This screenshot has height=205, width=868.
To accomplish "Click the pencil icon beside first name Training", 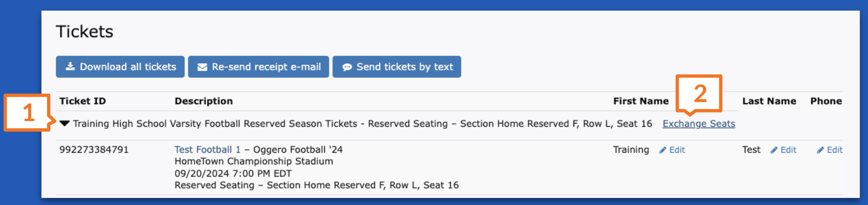I will pos(663,150).
